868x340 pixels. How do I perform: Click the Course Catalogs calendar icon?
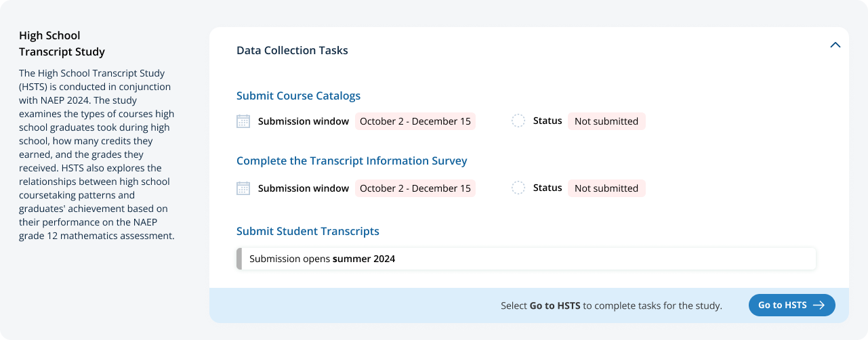point(243,121)
